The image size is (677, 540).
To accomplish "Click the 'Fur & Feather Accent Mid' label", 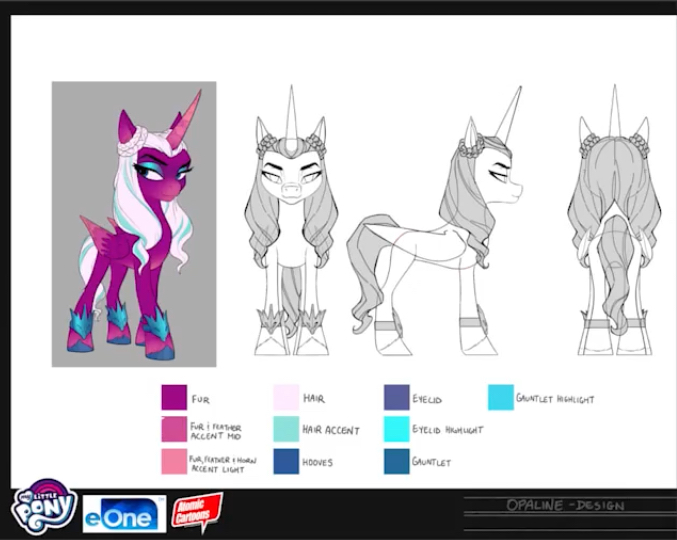I will (x=216, y=432).
